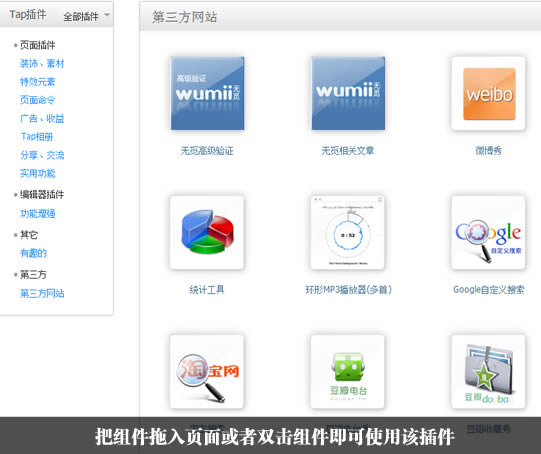Screen dimensions: 541x454
Task: Select 广告、收益 in sidebar
Action: [x=42, y=118]
